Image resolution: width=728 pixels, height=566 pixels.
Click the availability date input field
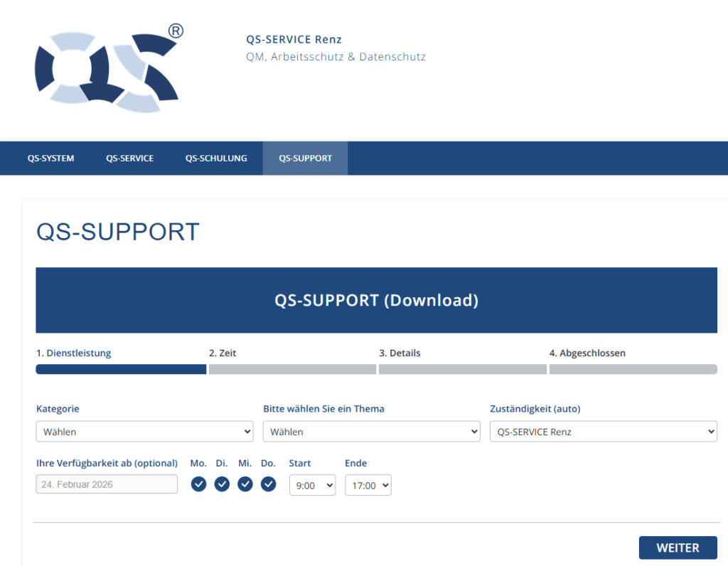pyautogui.click(x=107, y=484)
